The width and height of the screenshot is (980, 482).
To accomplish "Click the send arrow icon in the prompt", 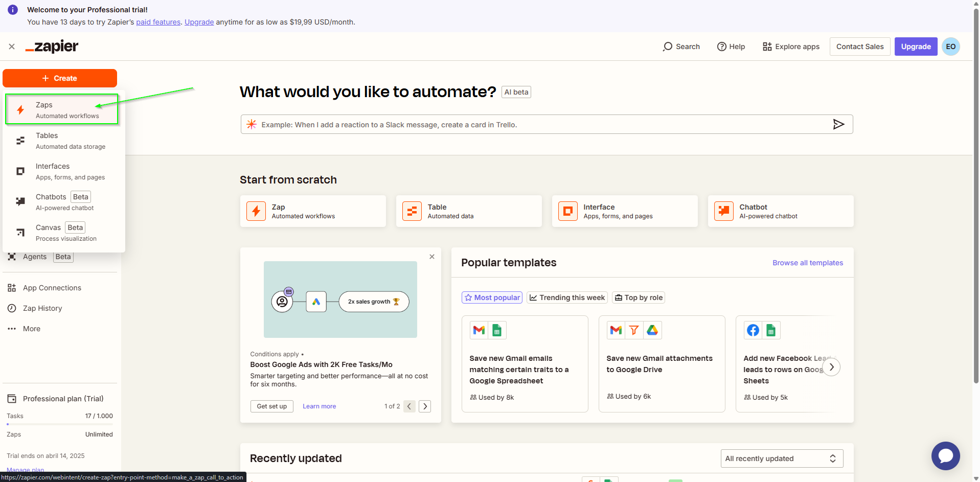I will [838, 124].
